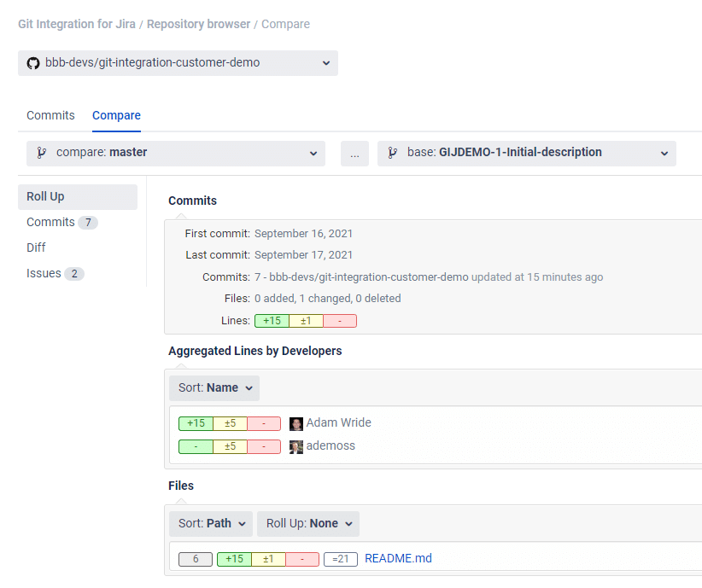Open Issues in the left sidebar
The height and width of the screenshot is (588, 702).
(44, 273)
